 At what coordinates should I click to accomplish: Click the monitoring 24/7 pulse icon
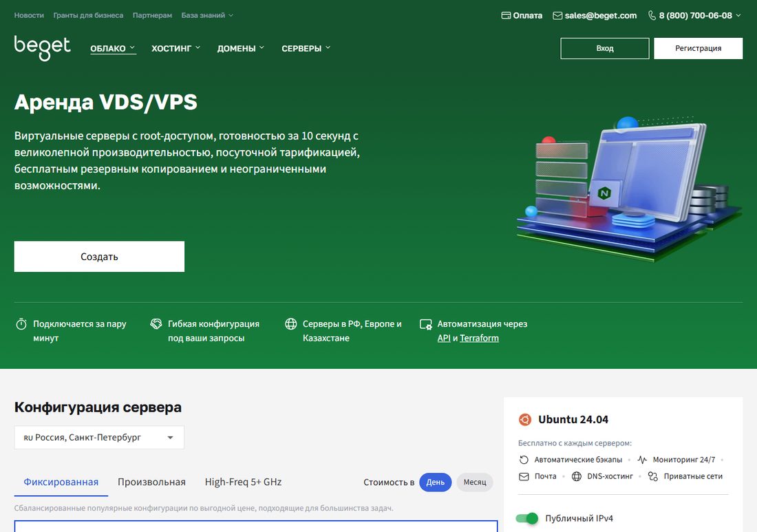coord(642,460)
